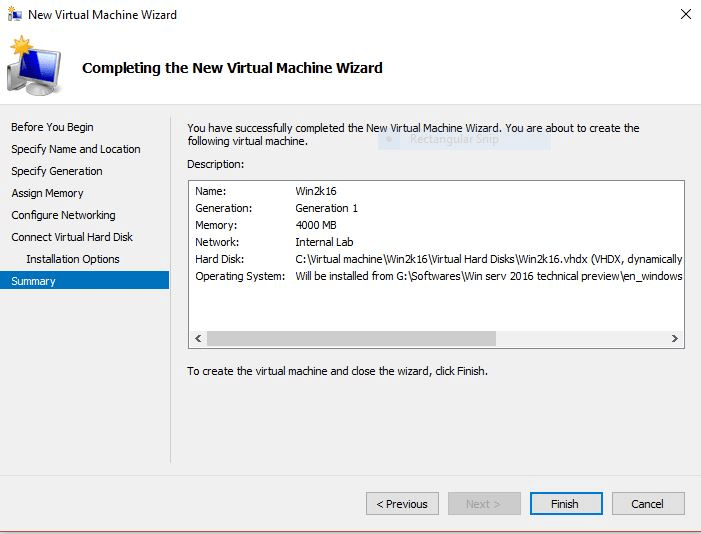Jump to the Assign Memory step
The width and height of the screenshot is (701, 534).
47,193
